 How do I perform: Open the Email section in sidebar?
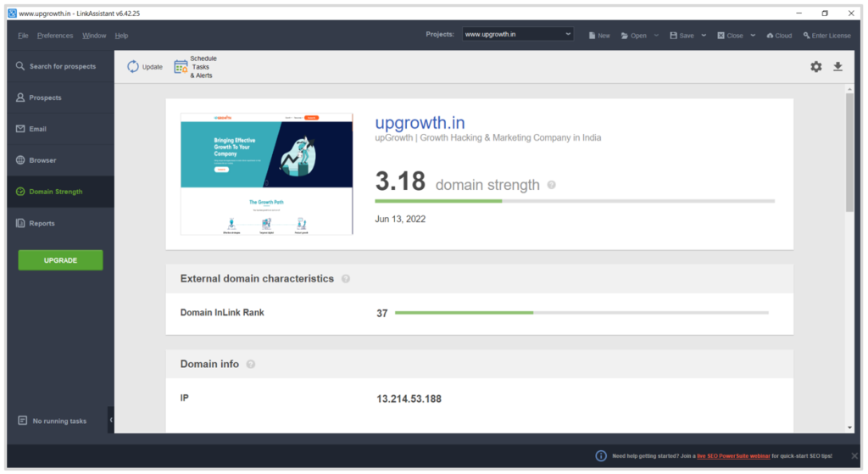pos(60,129)
